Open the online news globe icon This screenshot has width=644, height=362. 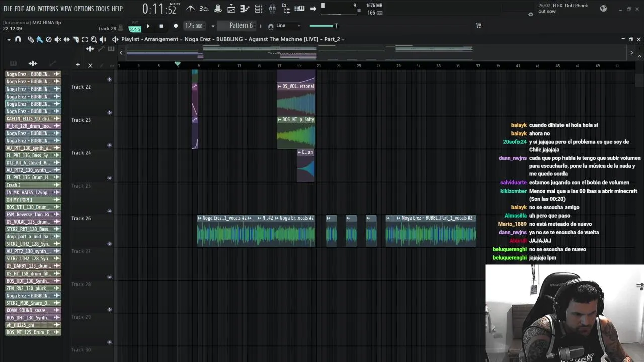[x=603, y=9]
